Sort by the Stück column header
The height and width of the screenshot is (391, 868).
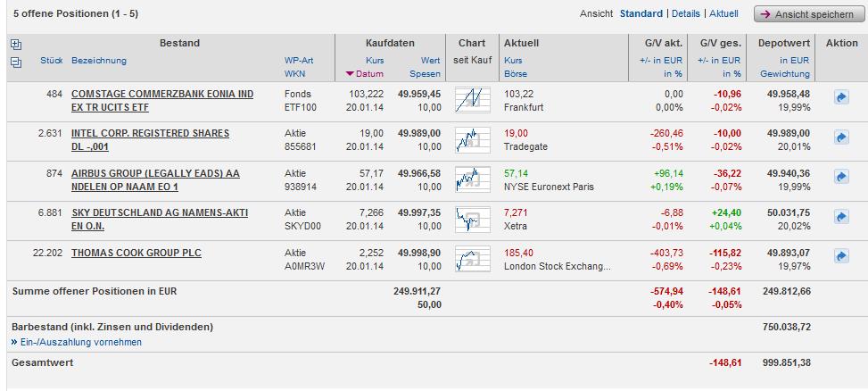click(x=51, y=61)
